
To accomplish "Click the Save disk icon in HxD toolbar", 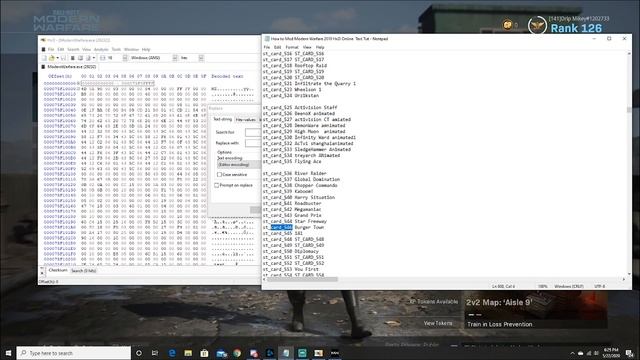I will (x=63, y=58).
